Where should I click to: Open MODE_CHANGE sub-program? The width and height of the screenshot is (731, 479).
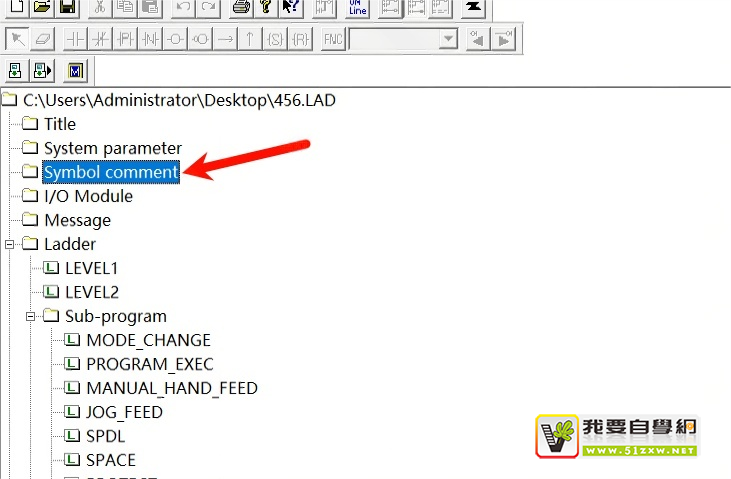(148, 340)
